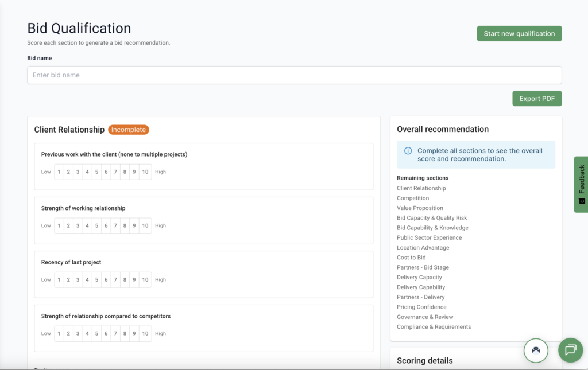Viewport: 588px width, 370px height.
Task: Score relationship compared to competitors as 9
Action: click(134, 334)
